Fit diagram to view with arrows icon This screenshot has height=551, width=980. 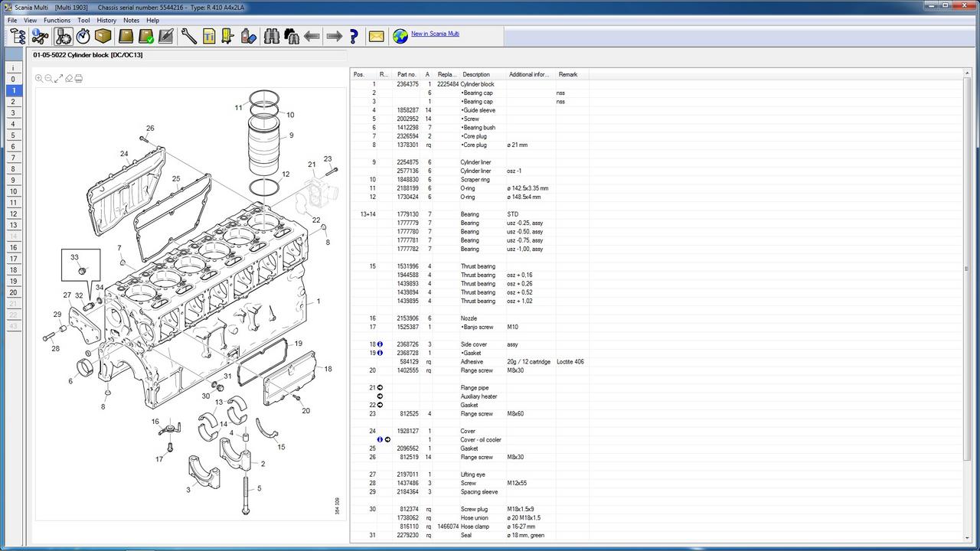pyautogui.click(x=59, y=78)
